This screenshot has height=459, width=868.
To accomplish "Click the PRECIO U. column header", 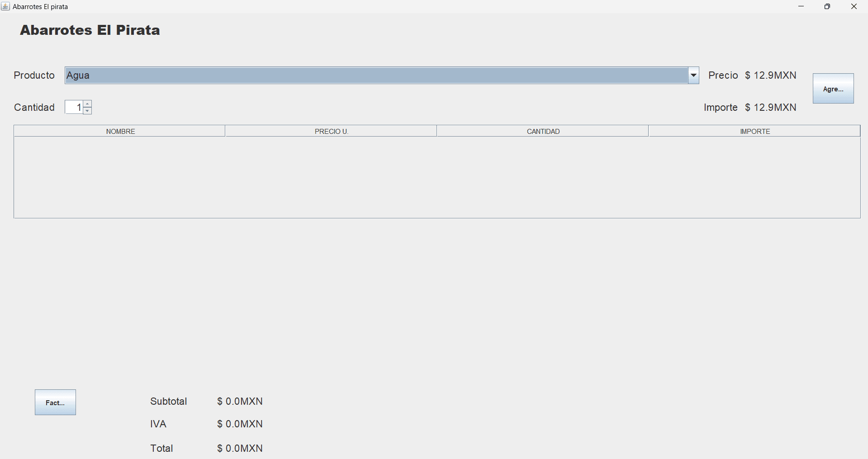I will pos(331,131).
